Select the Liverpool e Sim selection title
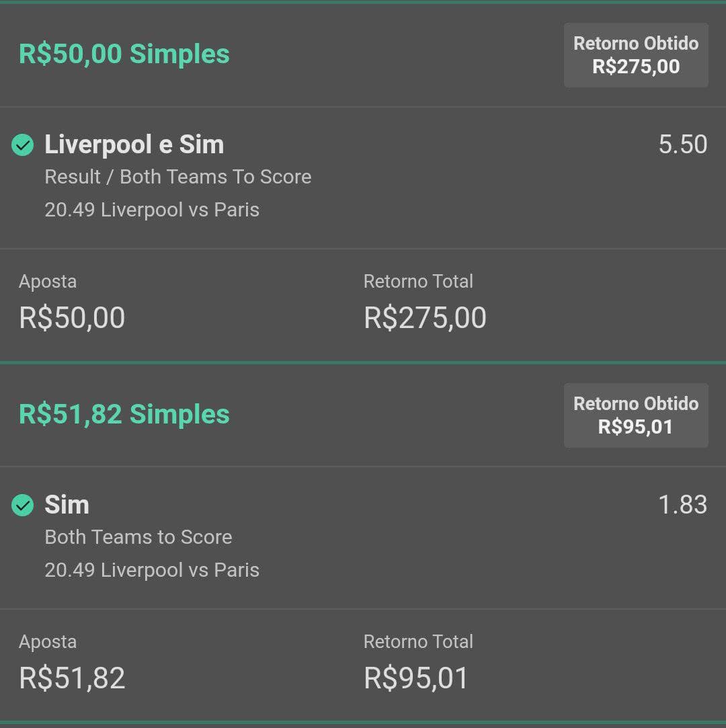The height and width of the screenshot is (728, 726). point(134,145)
